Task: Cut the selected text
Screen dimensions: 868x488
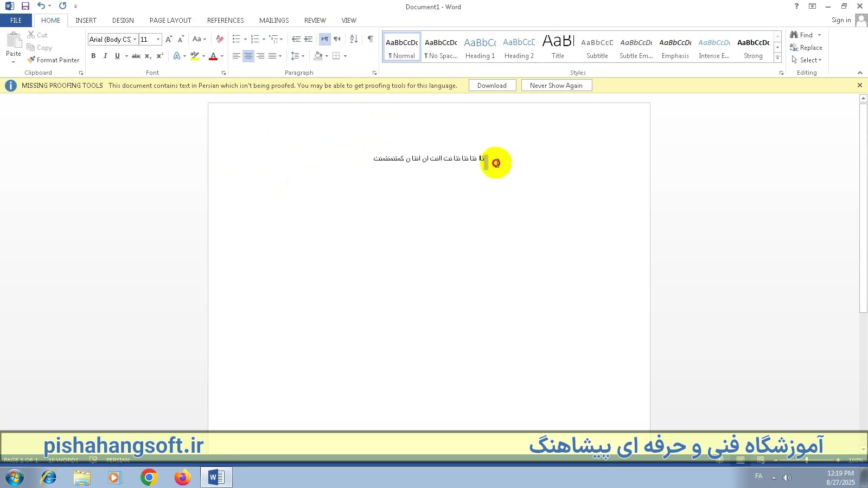Action: pyautogui.click(x=37, y=35)
